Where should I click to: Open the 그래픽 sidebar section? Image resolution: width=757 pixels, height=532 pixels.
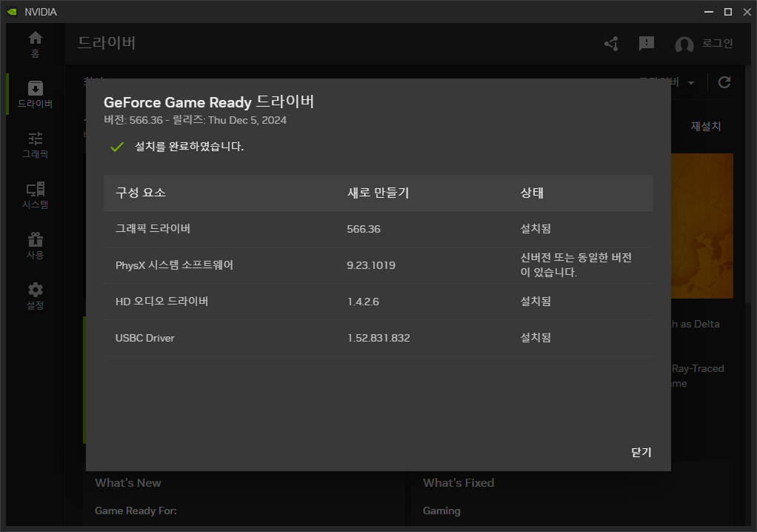36,144
